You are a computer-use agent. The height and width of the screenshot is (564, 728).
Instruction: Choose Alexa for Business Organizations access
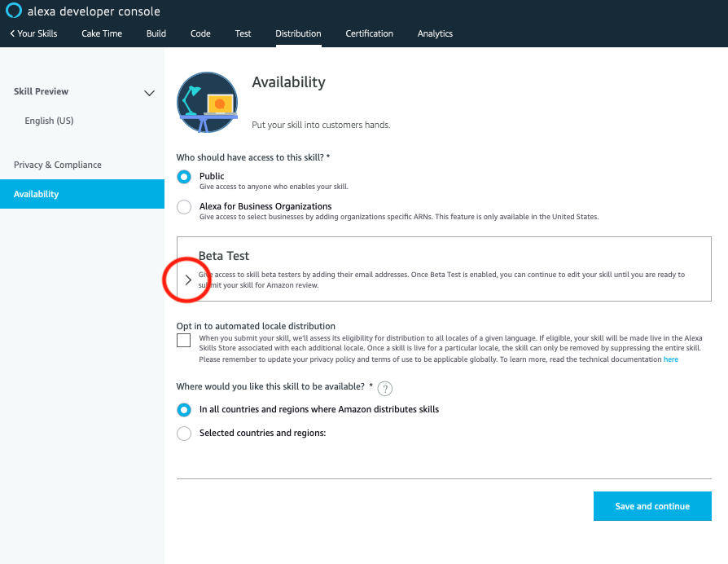(184, 206)
